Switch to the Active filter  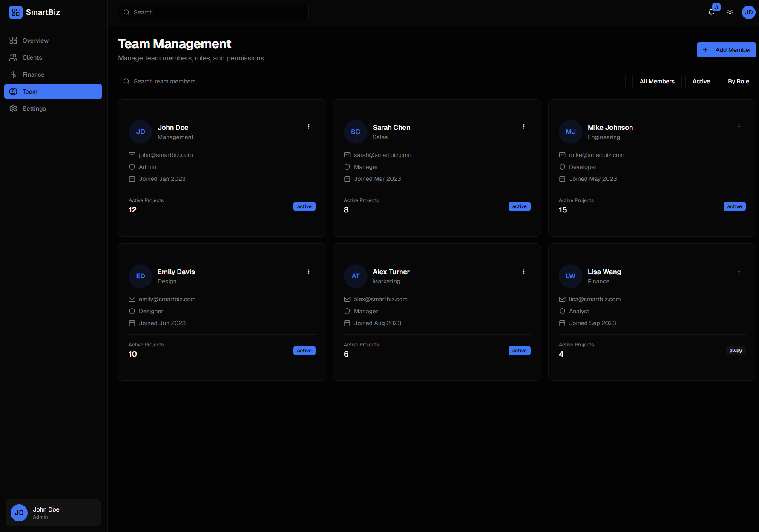[701, 81]
